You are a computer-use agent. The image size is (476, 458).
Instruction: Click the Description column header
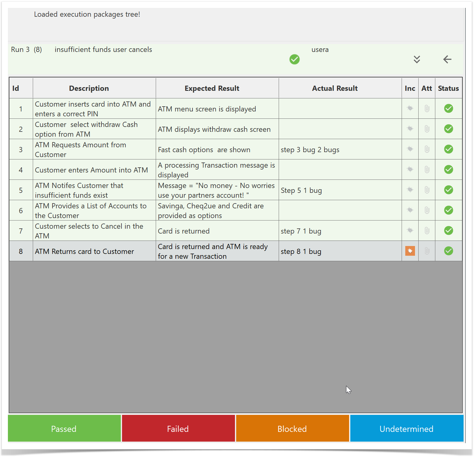click(x=89, y=88)
